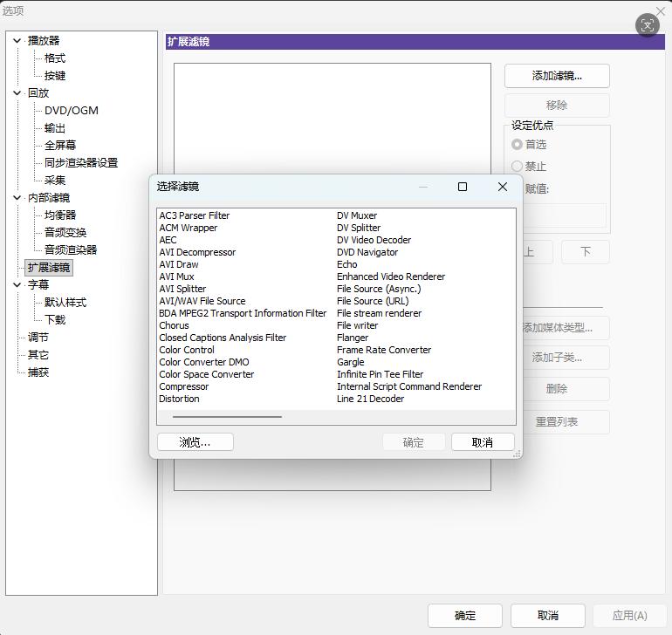Screen dimensions: 672x635
Task: Click 取消 in the filter dialog
Action: click(483, 442)
